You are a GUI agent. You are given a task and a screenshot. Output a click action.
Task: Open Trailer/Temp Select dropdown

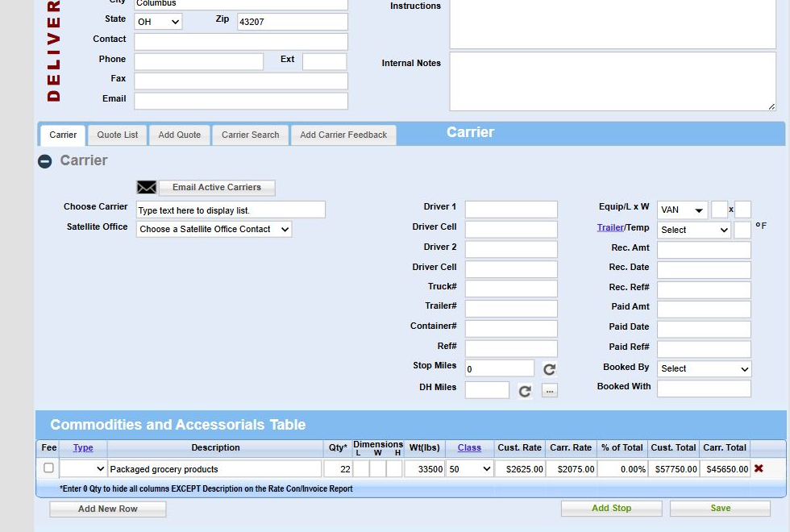[694, 230]
